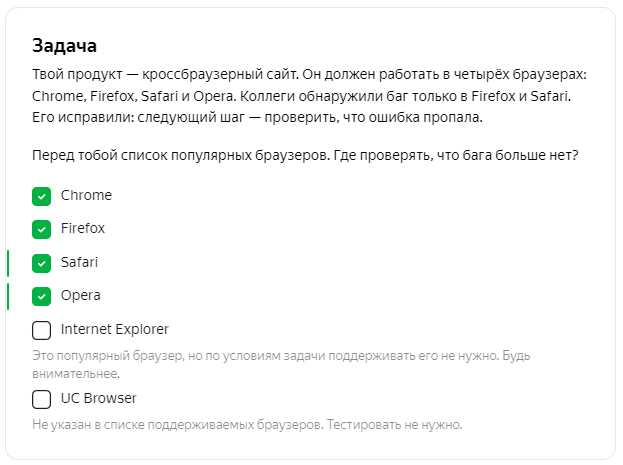Click the UC Browser label text
The image size is (623, 465).
pos(99,398)
